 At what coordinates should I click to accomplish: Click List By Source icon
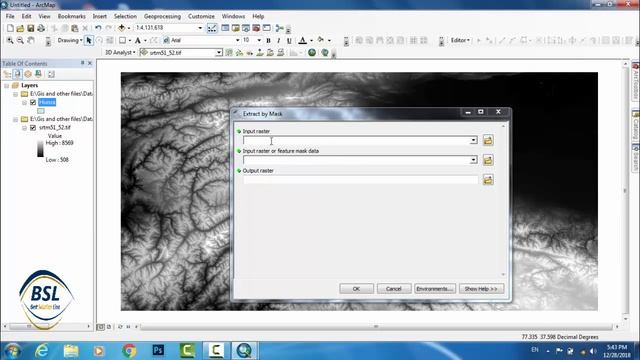click(x=18, y=74)
